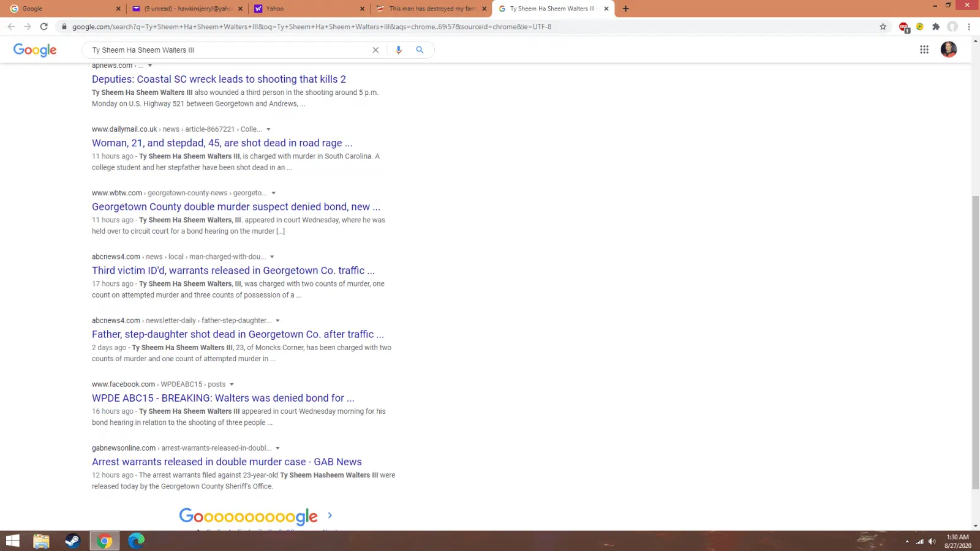Open Steam from the taskbar
Viewport: 980px width, 551px height.
click(x=73, y=541)
